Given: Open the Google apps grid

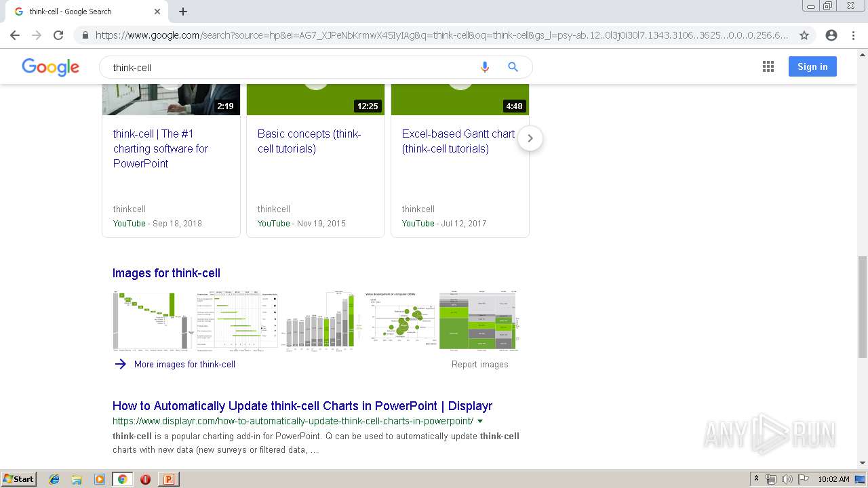Looking at the screenshot, I should [768, 66].
